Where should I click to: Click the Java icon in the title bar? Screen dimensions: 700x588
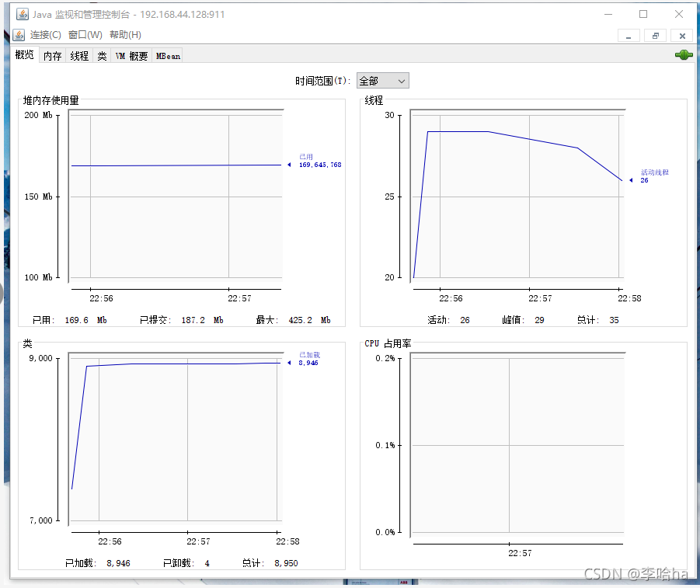click(23, 14)
